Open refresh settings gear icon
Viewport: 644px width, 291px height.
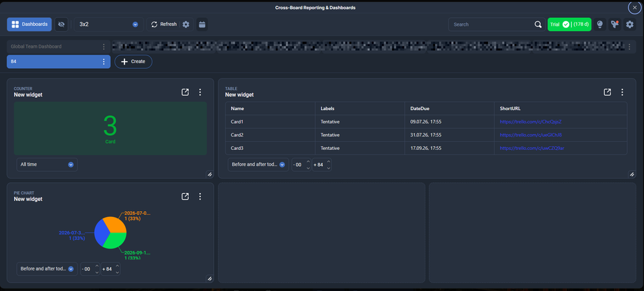(186, 24)
